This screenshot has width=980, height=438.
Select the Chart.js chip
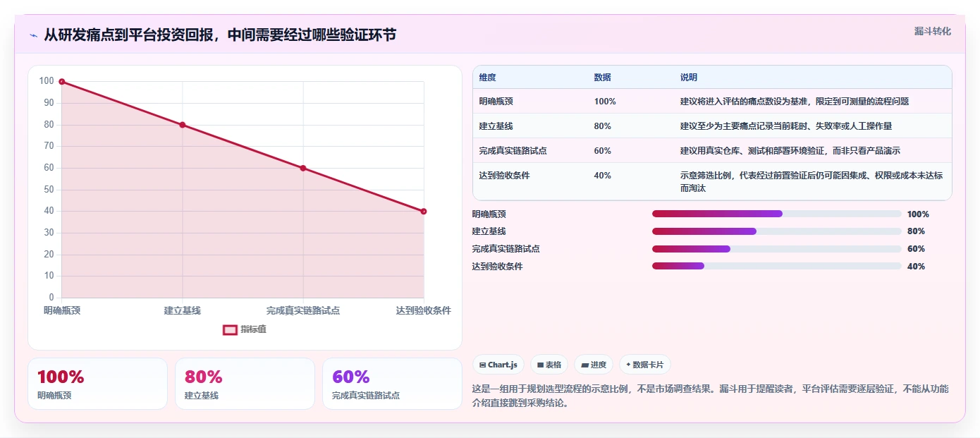pos(498,365)
